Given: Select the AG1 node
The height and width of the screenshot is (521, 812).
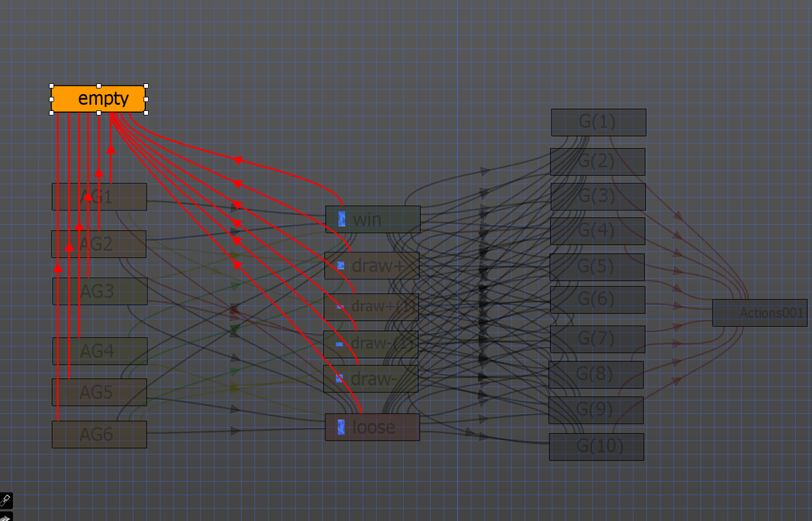Looking at the screenshot, I should click(x=99, y=197).
